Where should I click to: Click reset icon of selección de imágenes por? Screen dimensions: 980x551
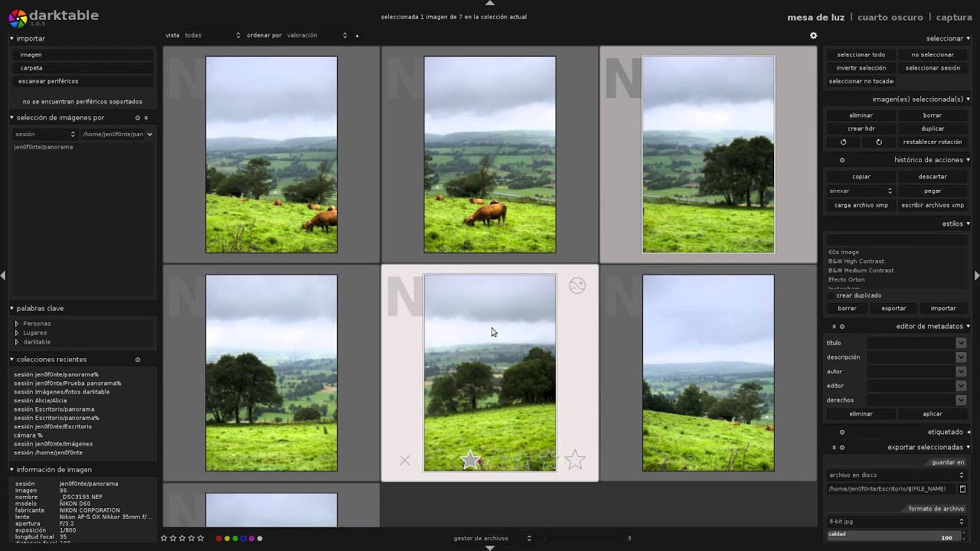click(138, 118)
